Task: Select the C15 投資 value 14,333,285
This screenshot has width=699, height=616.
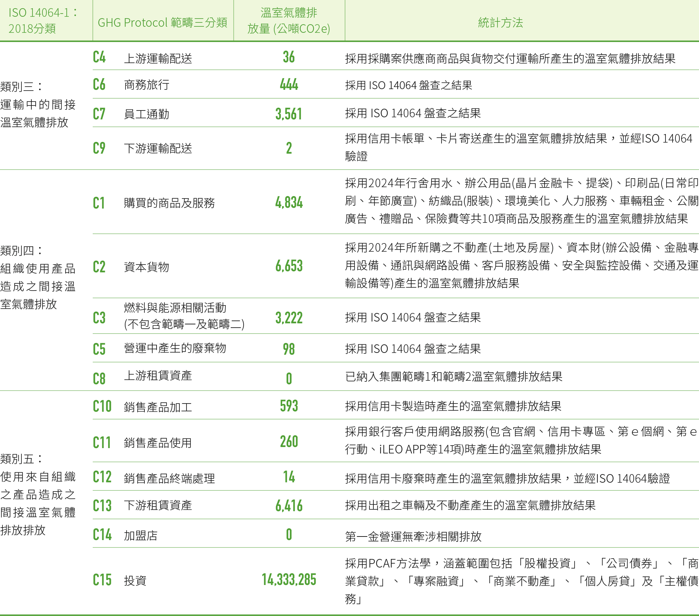Action: [289, 580]
